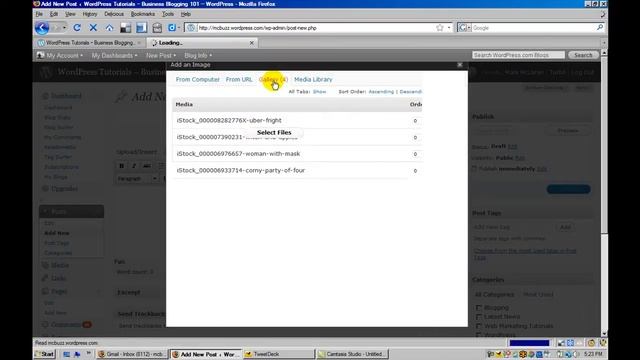Sort the gallery in Descending order
Screen dimensions: 640x360
(x=411, y=92)
